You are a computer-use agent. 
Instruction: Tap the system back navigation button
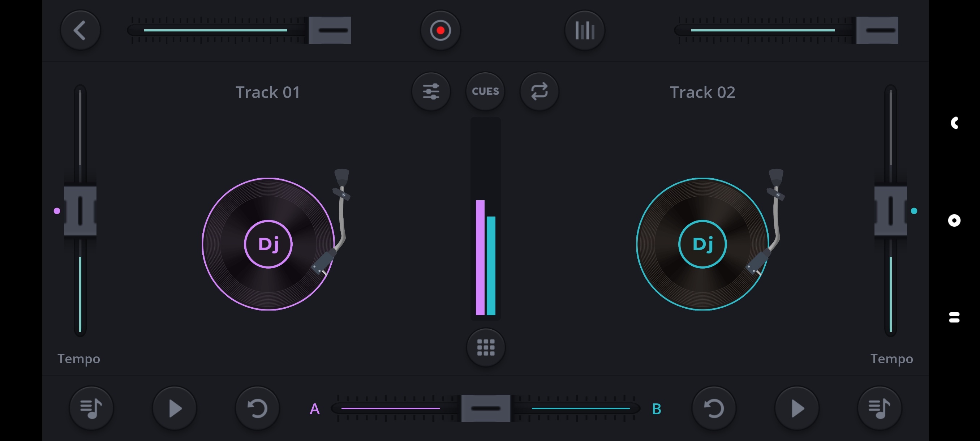[x=954, y=123]
